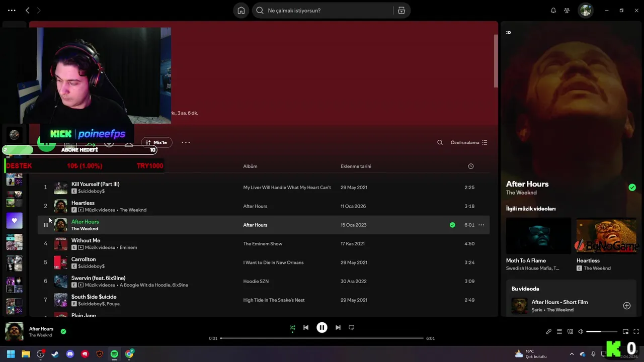The height and width of the screenshot is (362, 644).
Task: Skip to previous track
Action: 306,327
